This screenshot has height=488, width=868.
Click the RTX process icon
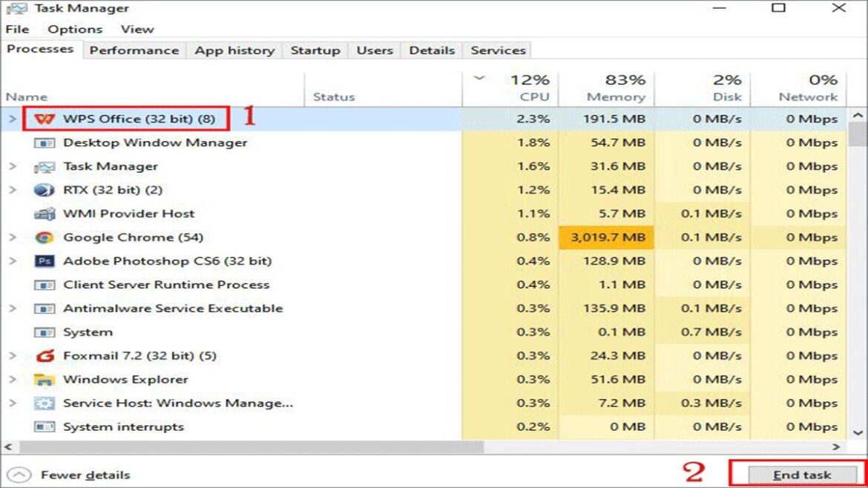(x=45, y=190)
